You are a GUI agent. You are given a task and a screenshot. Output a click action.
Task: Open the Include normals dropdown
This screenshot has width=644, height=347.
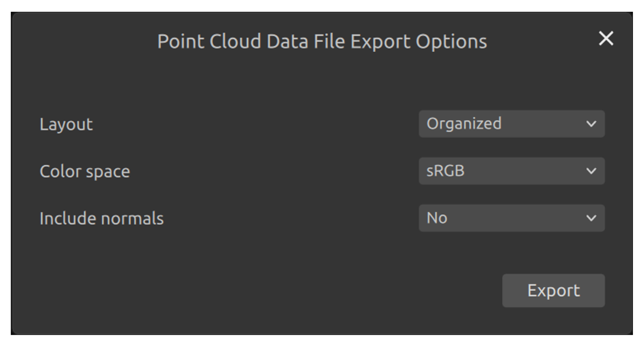pos(511,218)
